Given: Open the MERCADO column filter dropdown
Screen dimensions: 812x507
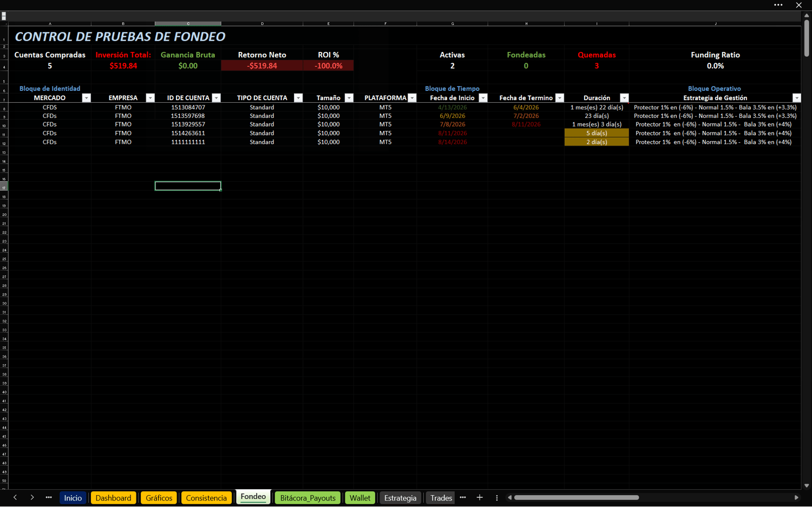Looking at the screenshot, I should [86, 98].
